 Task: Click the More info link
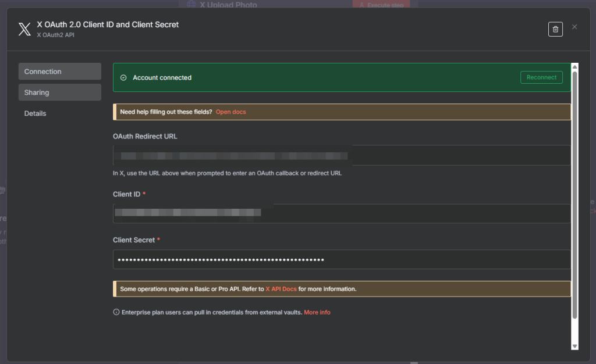(317, 312)
